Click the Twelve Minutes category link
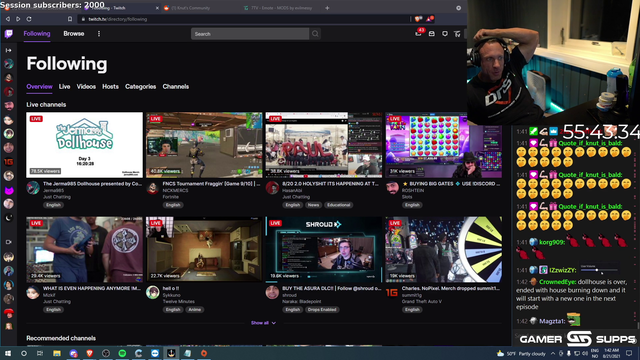The image size is (640, 360). (179, 301)
